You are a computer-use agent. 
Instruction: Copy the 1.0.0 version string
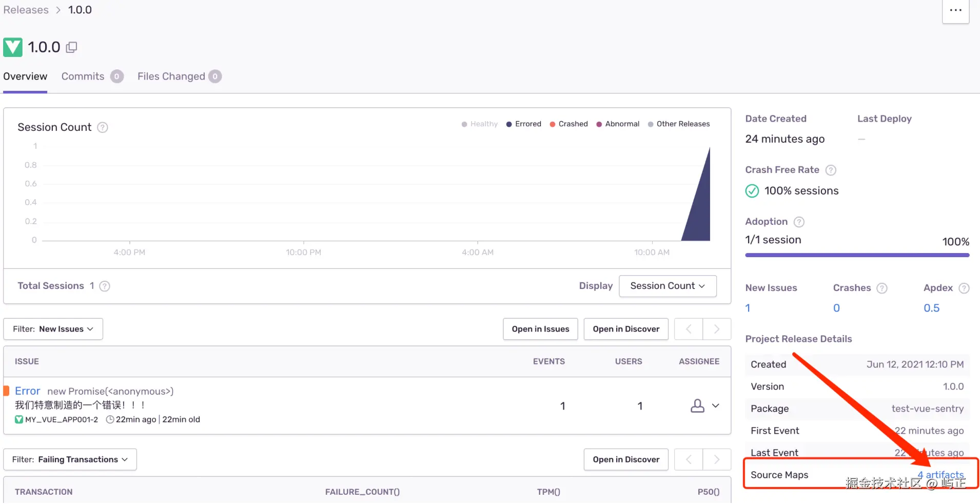pos(72,47)
